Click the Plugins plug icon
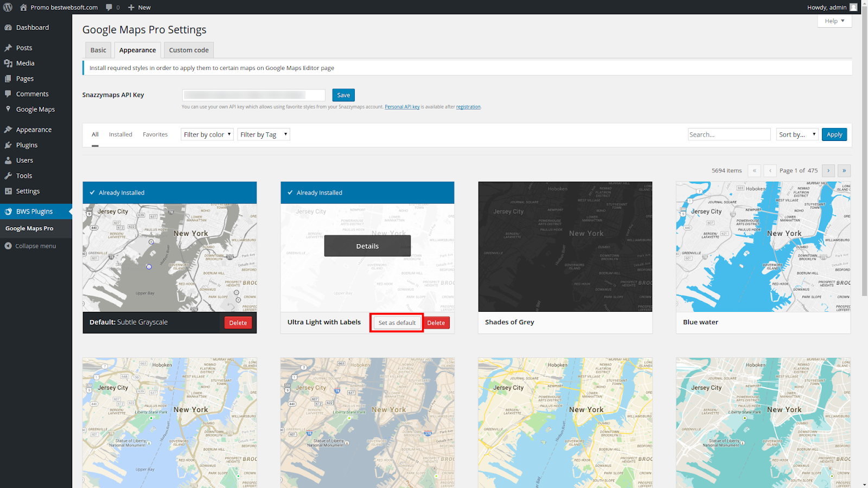Screen dimensions: 868x488 [x=8, y=145]
